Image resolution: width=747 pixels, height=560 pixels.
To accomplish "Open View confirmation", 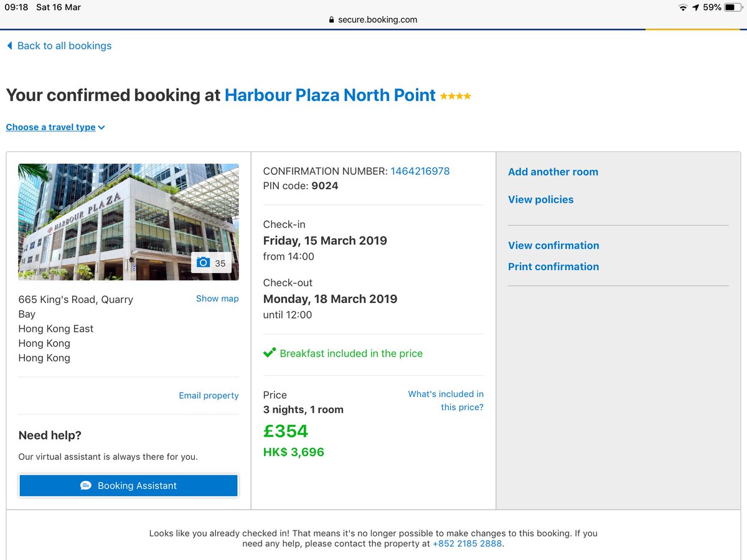I will tap(553, 245).
